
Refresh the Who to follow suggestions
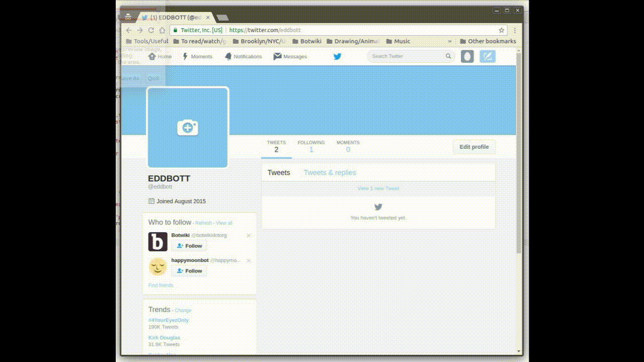[204, 223]
